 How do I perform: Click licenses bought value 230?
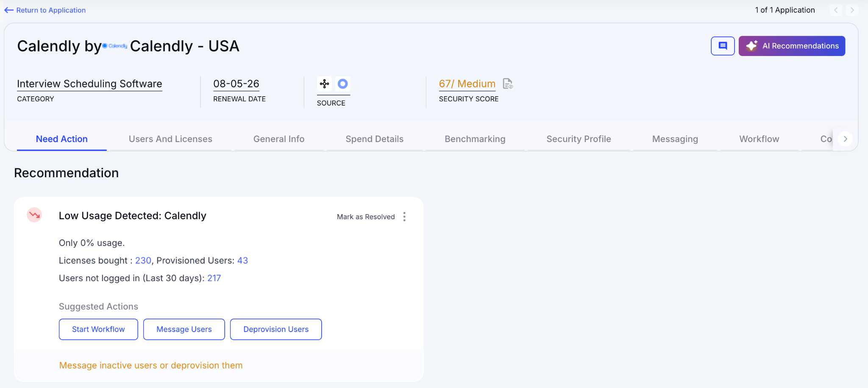pos(143,260)
